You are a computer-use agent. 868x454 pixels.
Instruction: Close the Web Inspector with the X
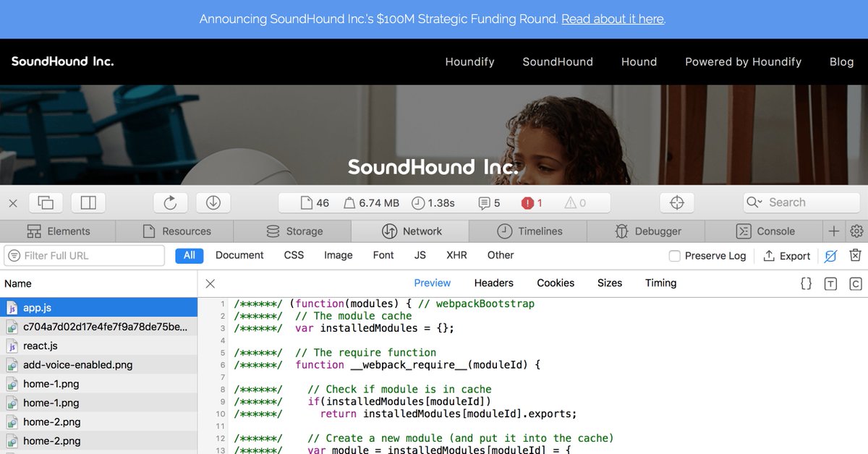tap(13, 203)
